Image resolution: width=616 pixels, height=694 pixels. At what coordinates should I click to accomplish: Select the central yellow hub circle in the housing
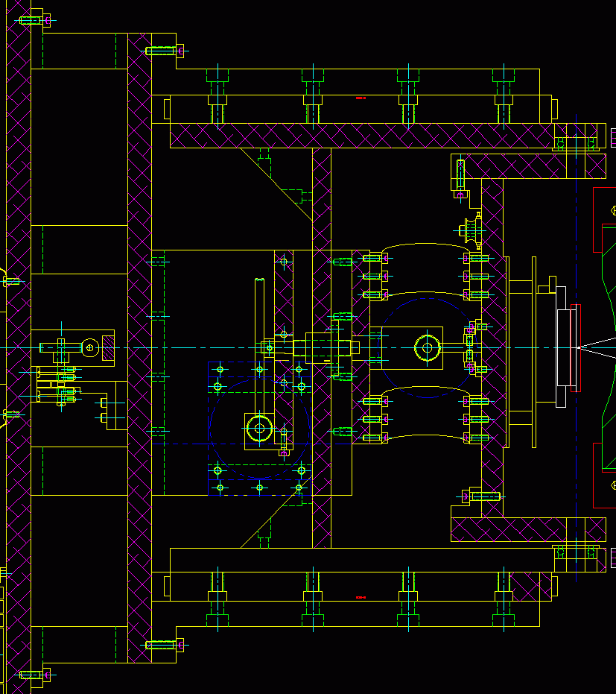pyautogui.click(x=426, y=347)
